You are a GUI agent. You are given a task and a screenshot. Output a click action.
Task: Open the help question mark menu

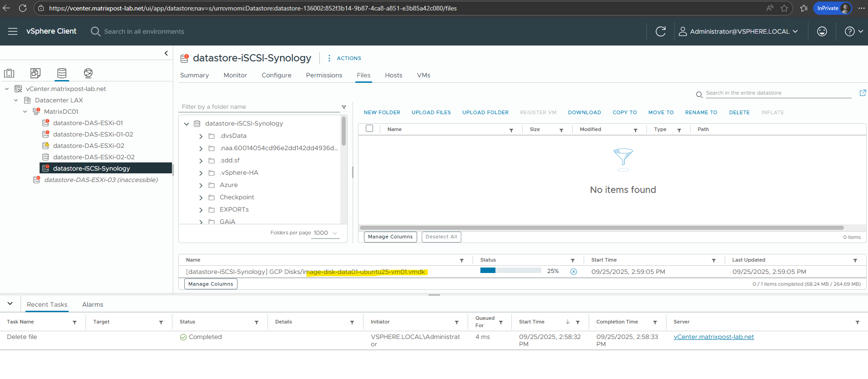(854, 31)
